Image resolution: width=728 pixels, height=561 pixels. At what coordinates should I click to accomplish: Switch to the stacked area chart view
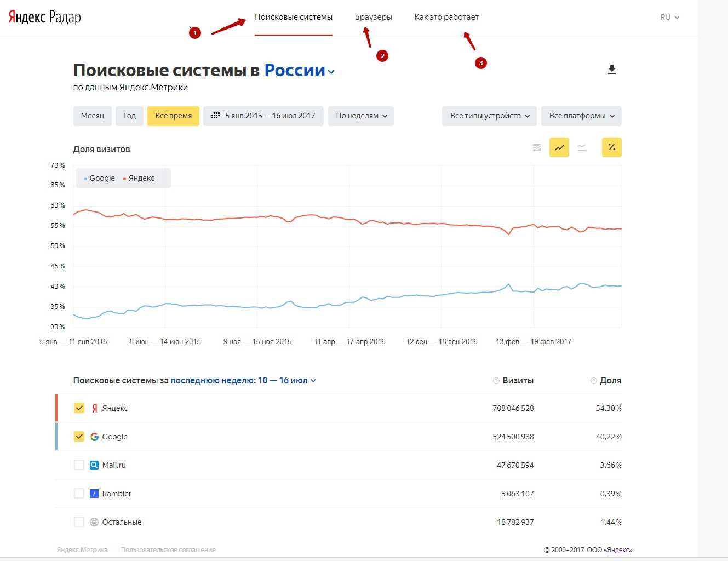[537, 147]
